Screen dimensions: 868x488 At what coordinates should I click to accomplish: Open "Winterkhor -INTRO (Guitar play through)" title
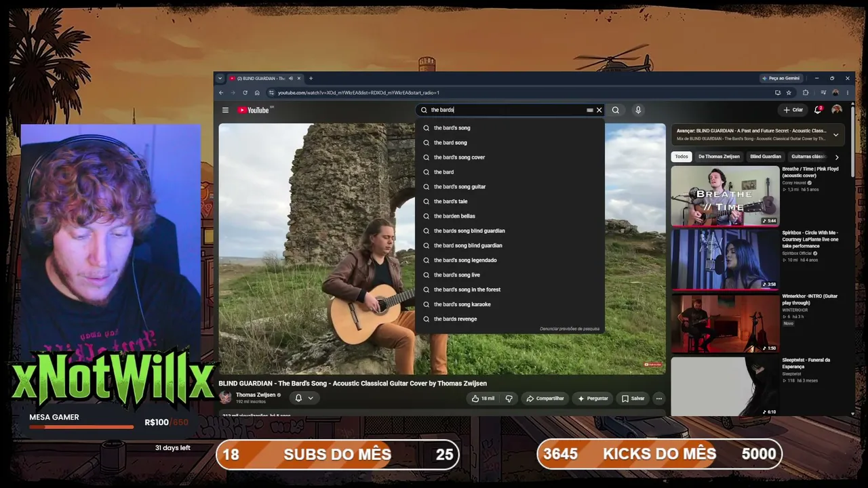810,300
